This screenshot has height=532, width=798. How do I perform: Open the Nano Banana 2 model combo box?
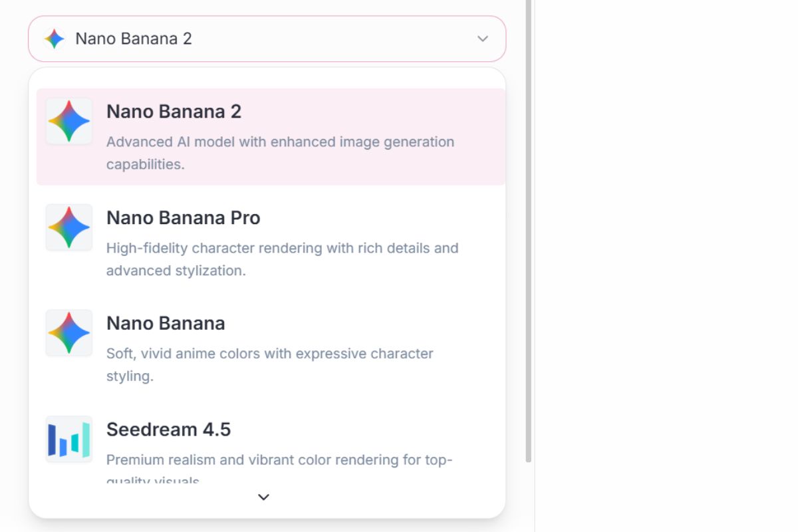(x=267, y=39)
